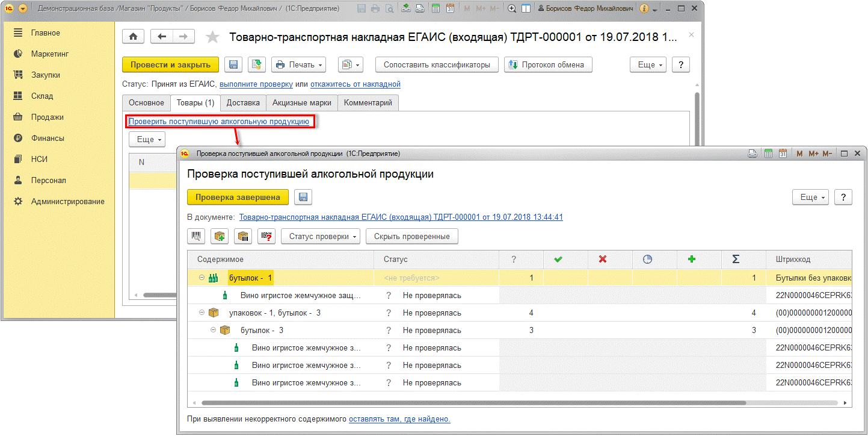Image resolution: width=868 pixels, height=436 pixels.
Task: Click calculator icon in check dialog title bar
Action: point(768,154)
